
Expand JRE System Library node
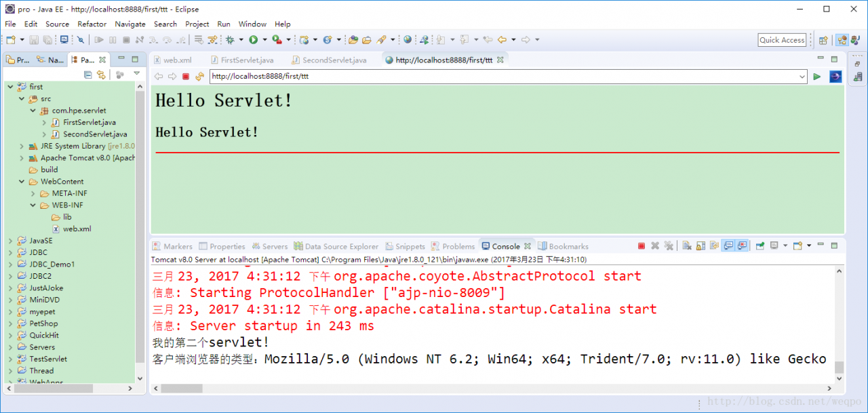[x=22, y=146]
